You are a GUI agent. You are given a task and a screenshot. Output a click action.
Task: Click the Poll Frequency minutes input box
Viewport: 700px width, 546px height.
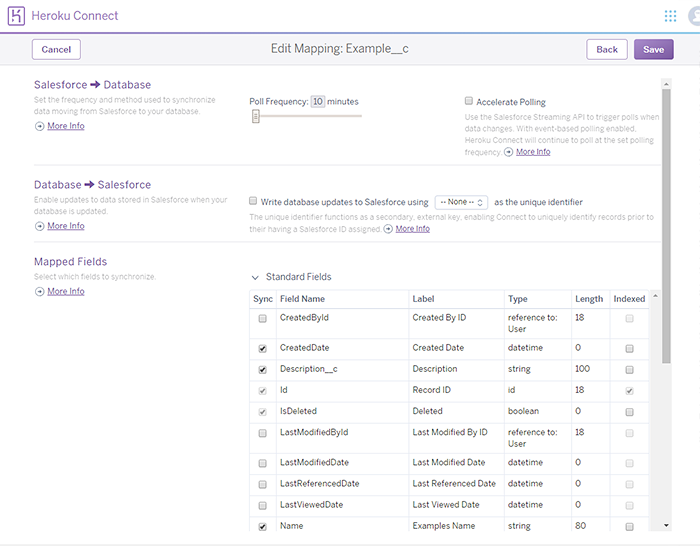coord(318,101)
